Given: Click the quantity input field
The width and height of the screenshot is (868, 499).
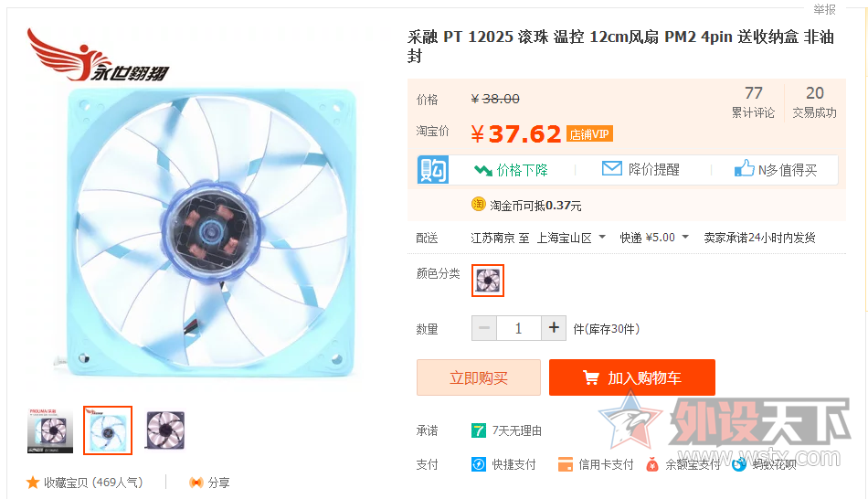Looking at the screenshot, I should [x=518, y=328].
